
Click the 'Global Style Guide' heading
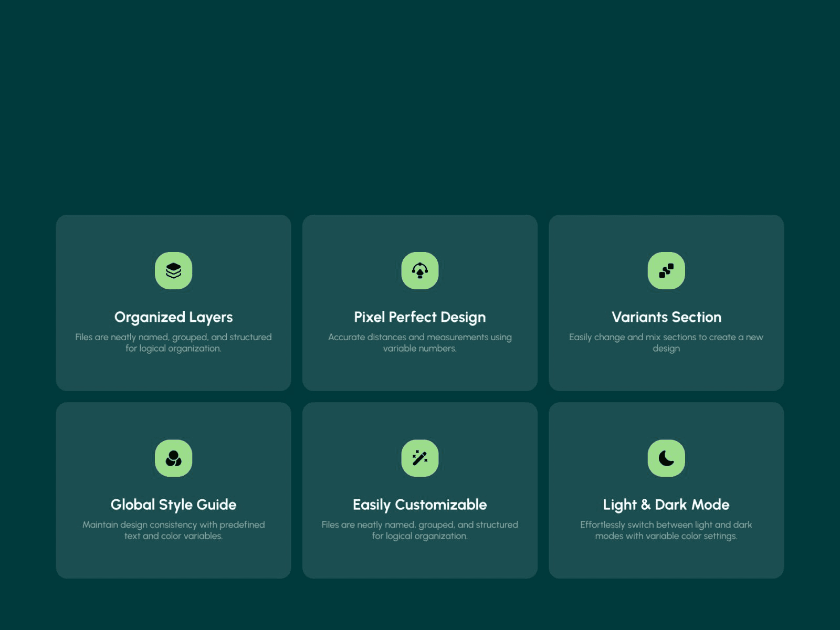(x=173, y=504)
